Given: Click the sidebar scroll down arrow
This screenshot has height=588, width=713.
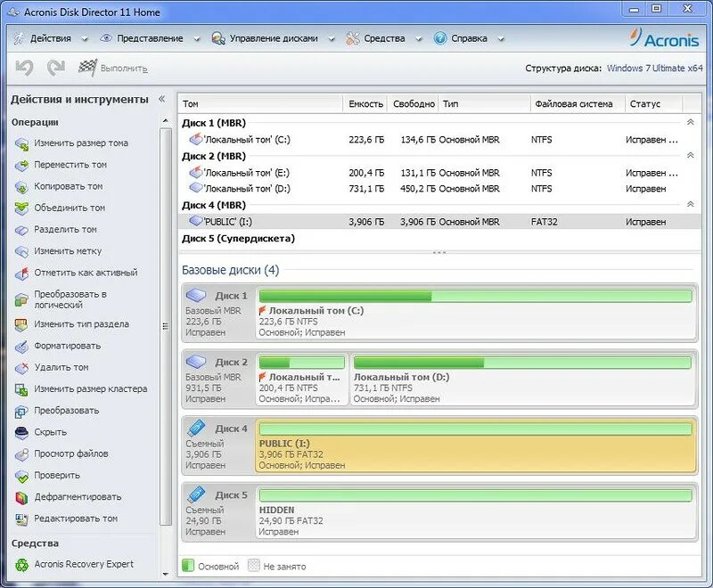Looking at the screenshot, I should (x=166, y=575).
